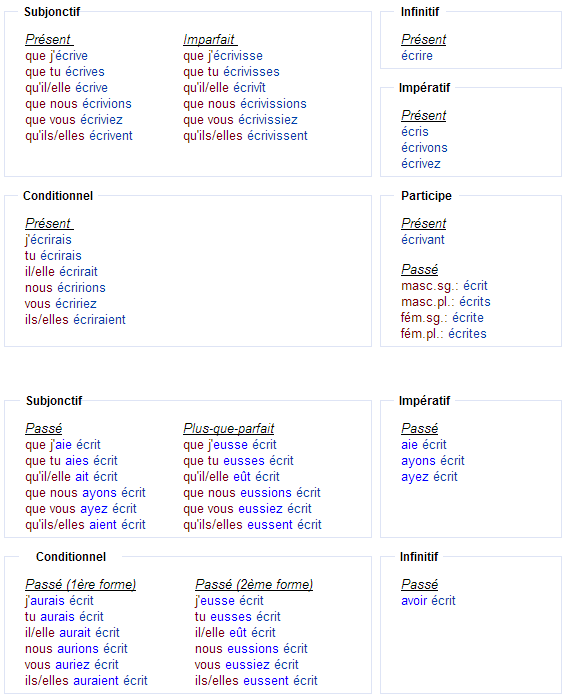Click 'nous aurions écrit' conditional line

(x=76, y=649)
